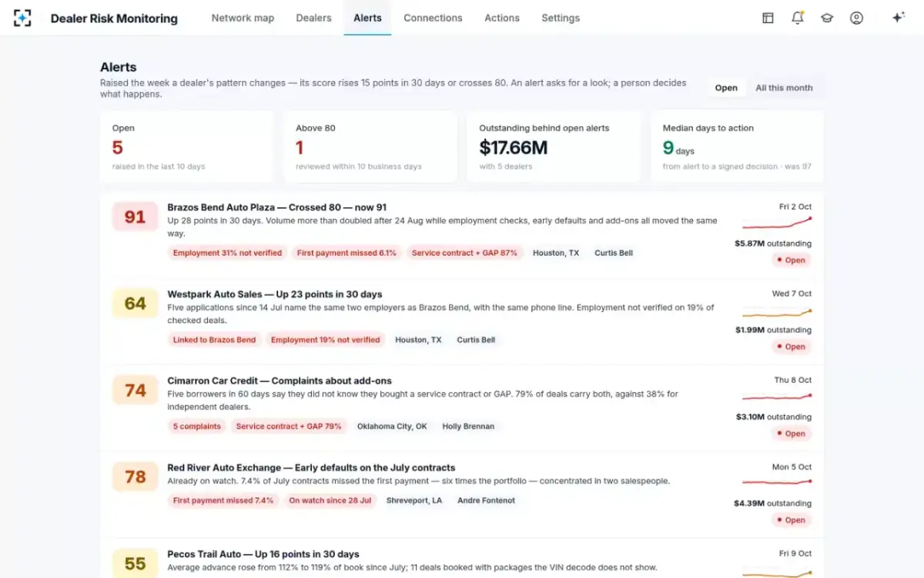This screenshot has height=578, width=924.
Task: Switch to the Network map tab
Action: 243,18
